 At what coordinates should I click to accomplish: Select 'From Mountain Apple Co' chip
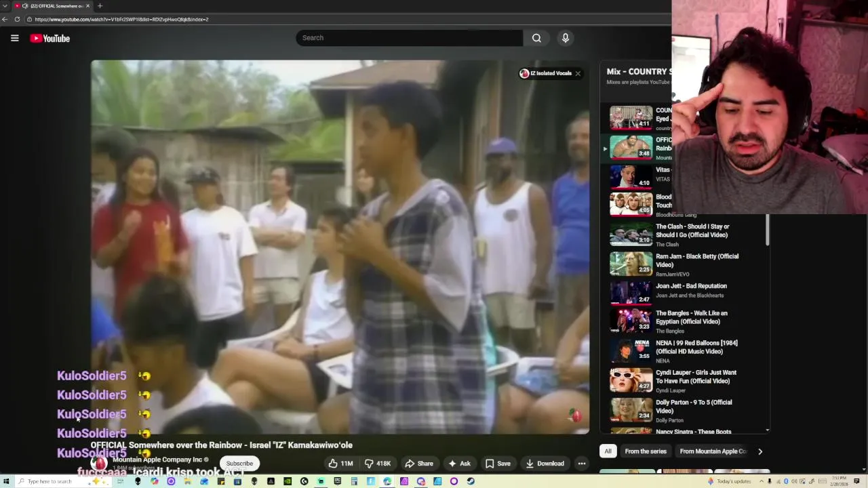713,451
